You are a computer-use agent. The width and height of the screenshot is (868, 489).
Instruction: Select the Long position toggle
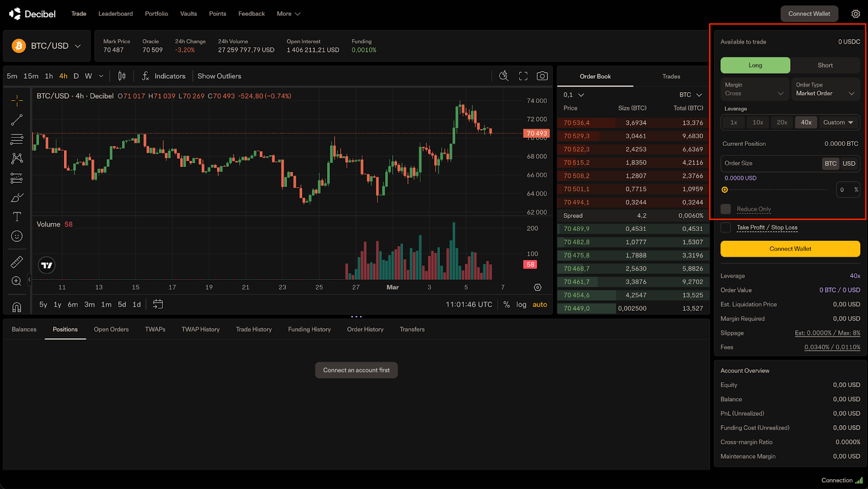pos(755,65)
